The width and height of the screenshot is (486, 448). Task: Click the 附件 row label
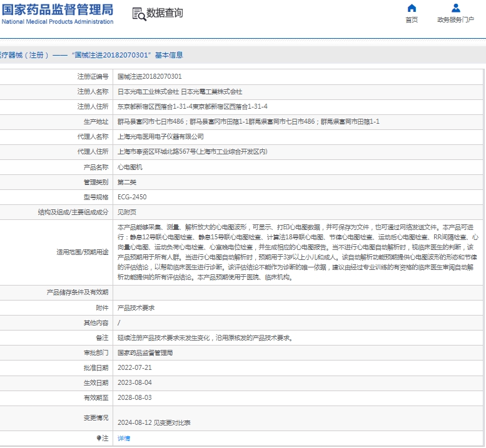point(103,308)
